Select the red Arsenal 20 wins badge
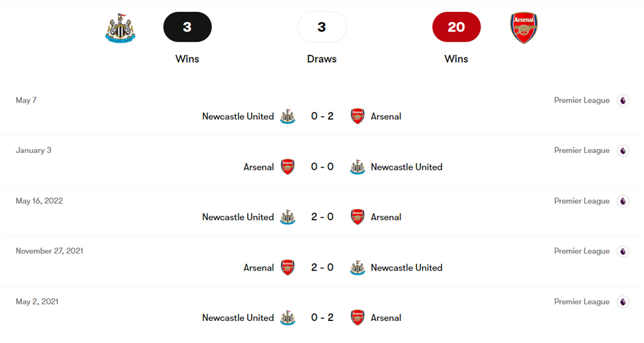644x343 pixels. (457, 27)
